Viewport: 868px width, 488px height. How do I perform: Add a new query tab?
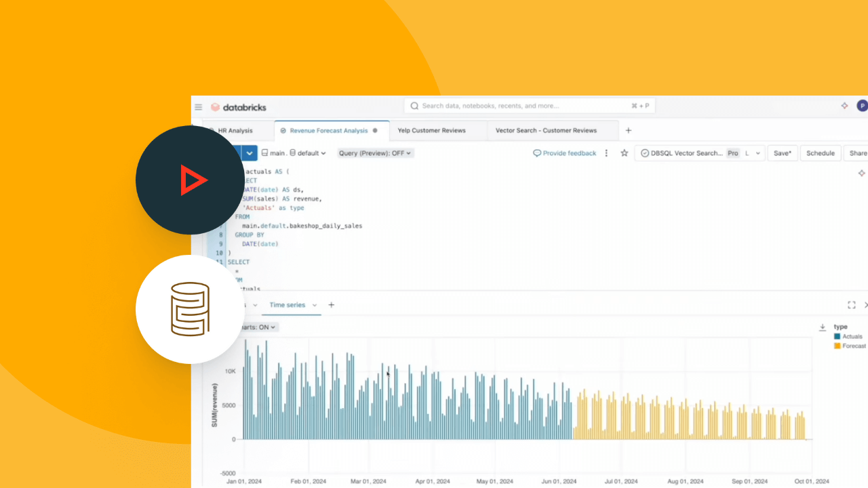(x=628, y=130)
